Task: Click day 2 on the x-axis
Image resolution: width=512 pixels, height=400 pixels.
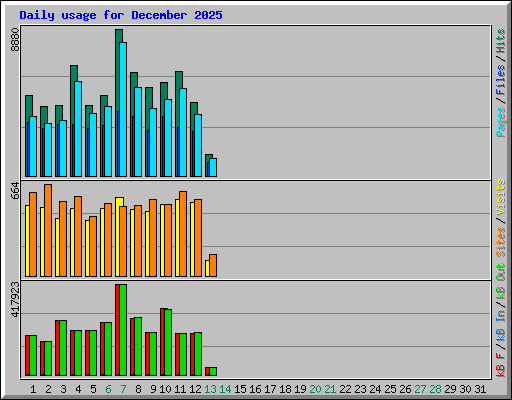Action: 48,389
